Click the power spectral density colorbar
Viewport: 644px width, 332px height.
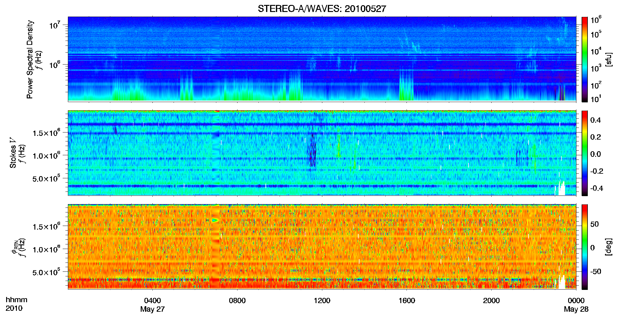click(x=585, y=59)
